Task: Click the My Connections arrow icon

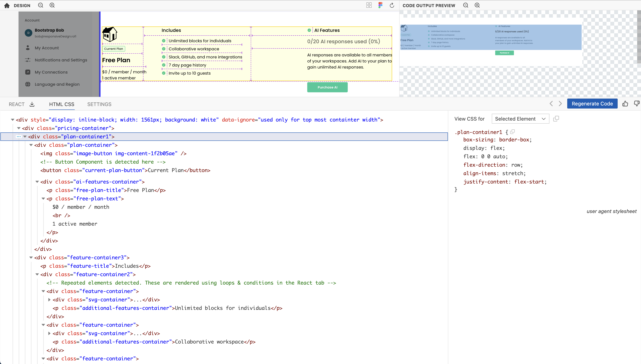Action: 28,72
